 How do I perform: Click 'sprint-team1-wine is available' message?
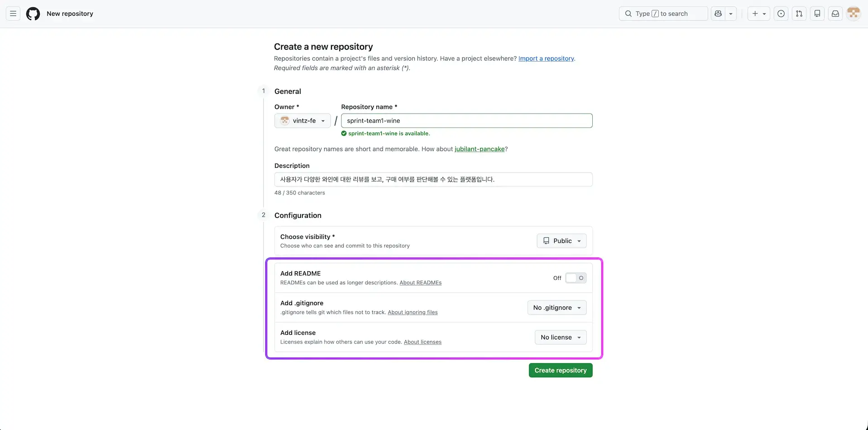pyautogui.click(x=386, y=134)
